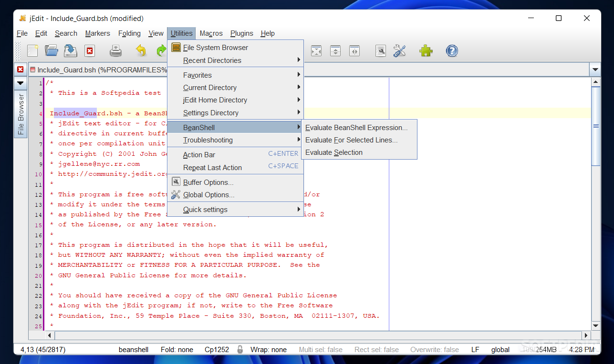Click beanshell edit mode in status bar
This screenshot has height=364, width=614.
(134, 350)
